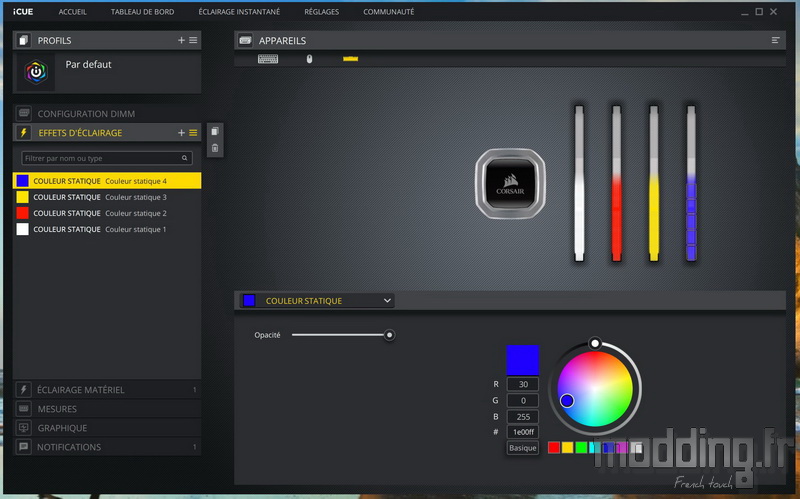800x499 pixels.
Task: Select the blue RAM stick
Action: (691, 184)
